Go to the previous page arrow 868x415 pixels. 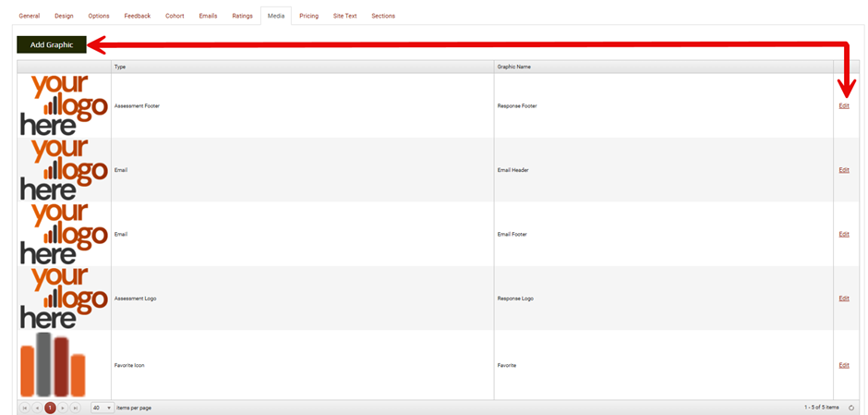pos(37,408)
